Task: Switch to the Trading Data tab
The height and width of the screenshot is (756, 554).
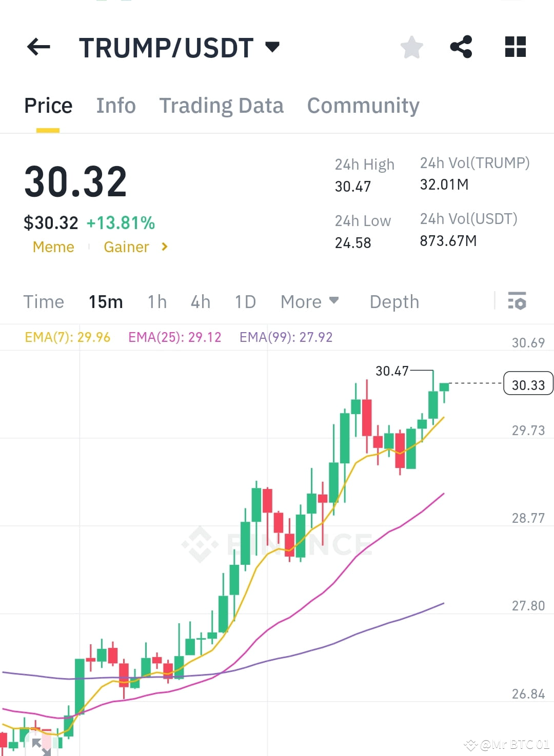Action: coord(222,105)
